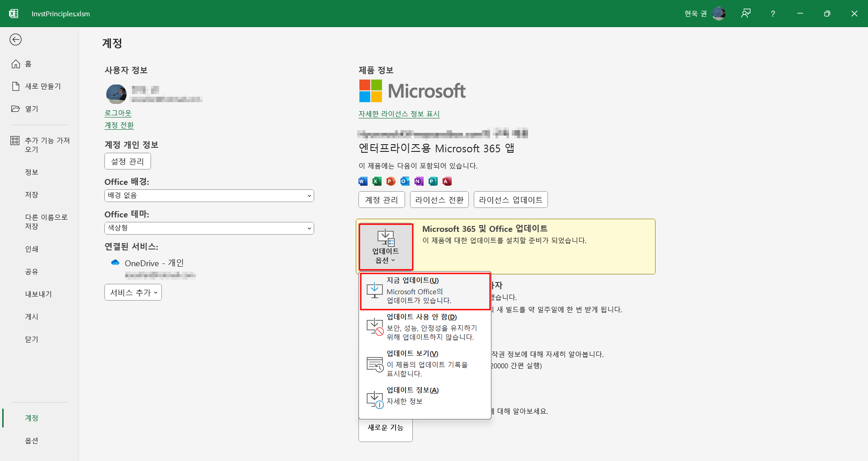
Task: Expand the 서비스 추가 dropdown button
Action: click(133, 292)
